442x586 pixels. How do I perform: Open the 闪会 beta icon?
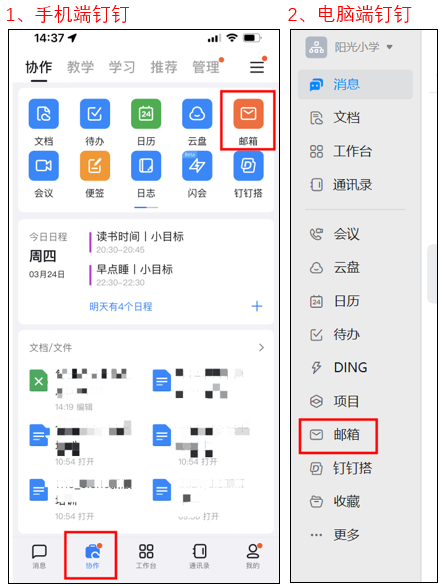[x=197, y=166]
